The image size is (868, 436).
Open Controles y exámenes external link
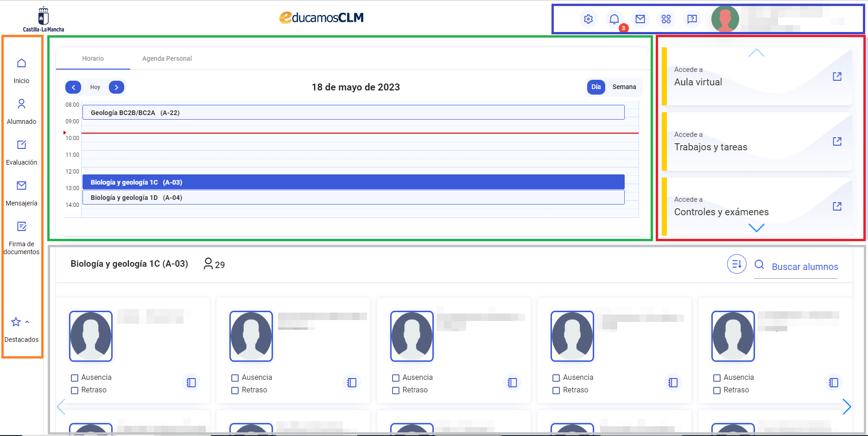click(837, 206)
